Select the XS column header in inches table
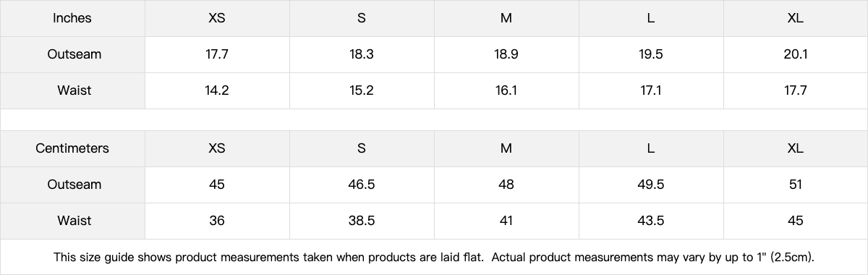 tap(217, 18)
